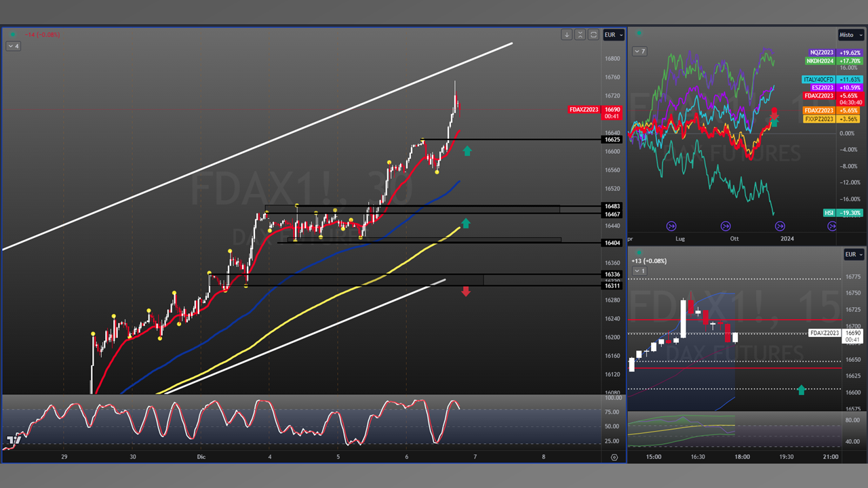Click the Dic date label on main time axis

coord(201,457)
